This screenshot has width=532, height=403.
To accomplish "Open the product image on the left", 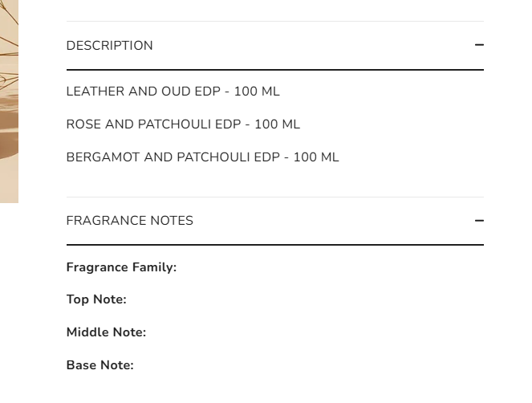I will [9, 100].
